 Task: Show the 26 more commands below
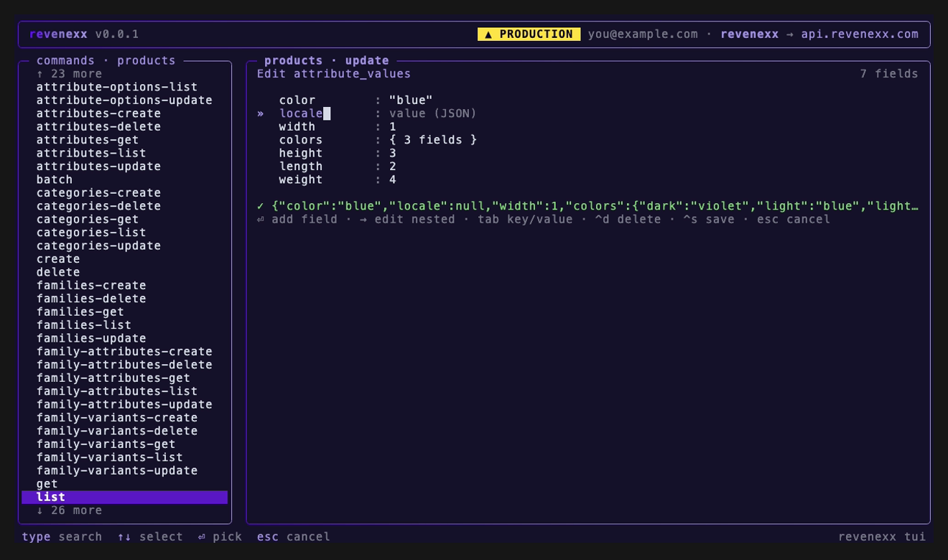(70, 510)
